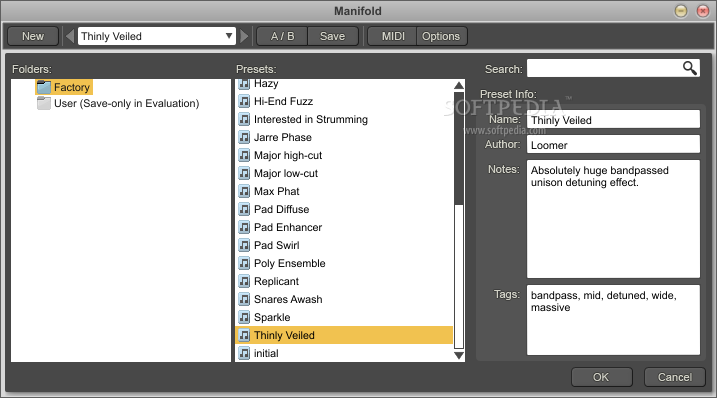Select the Jarre Phase preset
The height and width of the screenshot is (398, 717).
click(344, 137)
